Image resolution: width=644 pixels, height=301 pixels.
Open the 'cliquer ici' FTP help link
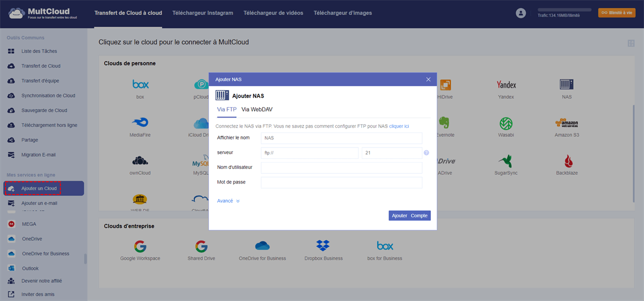pyautogui.click(x=399, y=126)
